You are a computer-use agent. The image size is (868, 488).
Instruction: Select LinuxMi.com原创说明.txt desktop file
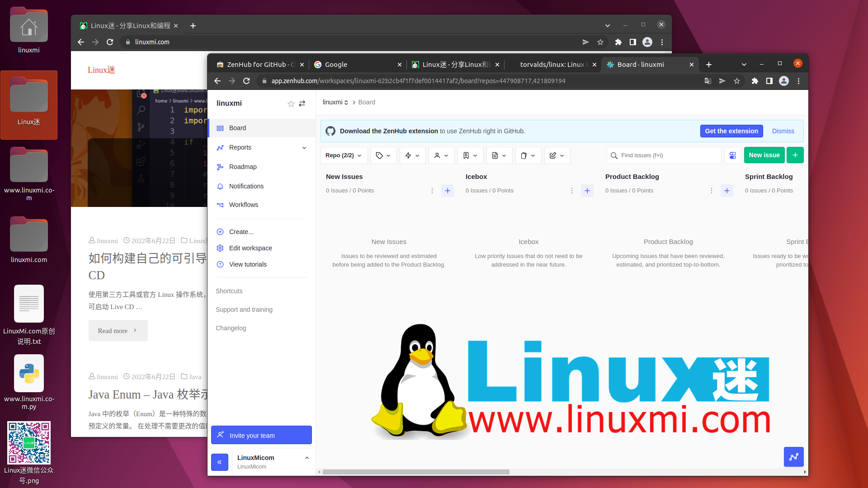pyautogui.click(x=29, y=315)
